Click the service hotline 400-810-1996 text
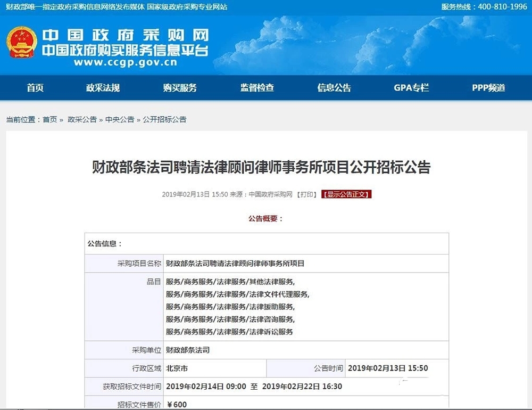Image resolution: width=532 pixels, height=410 pixels. click(484, 7)
